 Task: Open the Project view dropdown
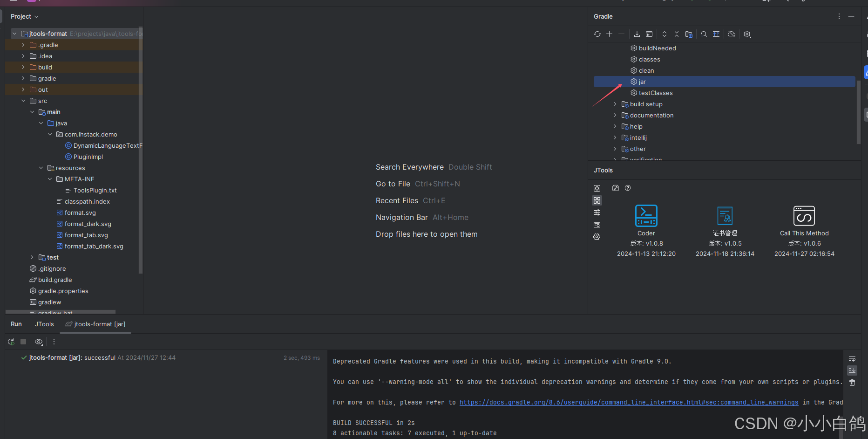(x=25, y=16)
